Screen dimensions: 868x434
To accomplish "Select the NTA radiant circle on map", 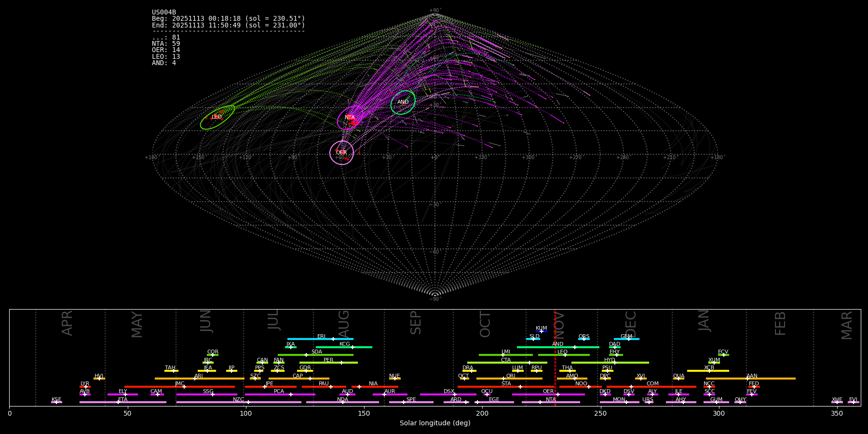I will [351, 118].
